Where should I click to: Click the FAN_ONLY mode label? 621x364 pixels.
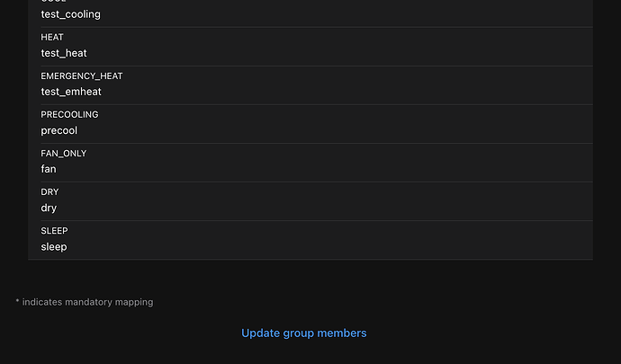63,154
